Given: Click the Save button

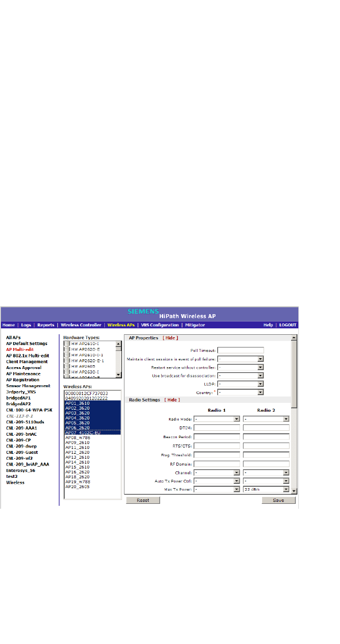Looking at the screenshot, I should click(x=279, y=500).
